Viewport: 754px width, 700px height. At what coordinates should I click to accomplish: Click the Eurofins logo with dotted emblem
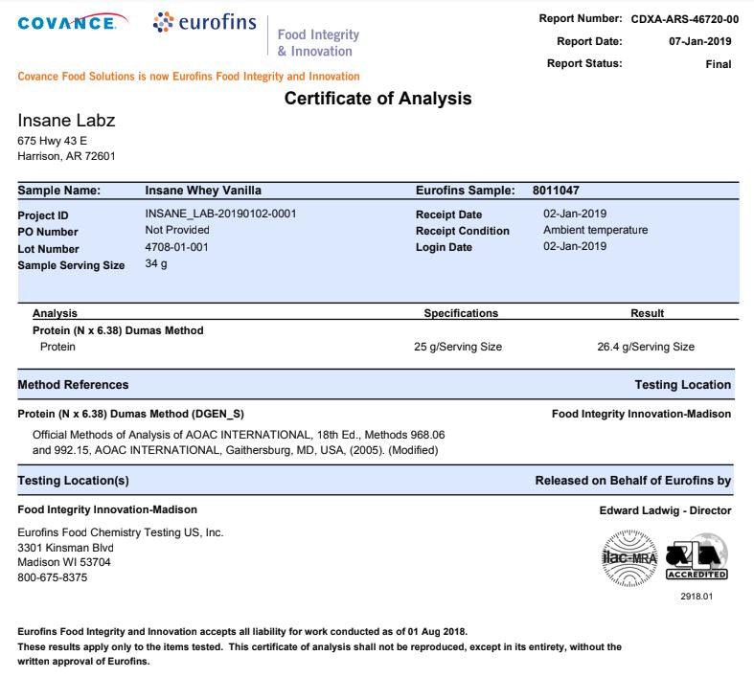pos(204,23)
